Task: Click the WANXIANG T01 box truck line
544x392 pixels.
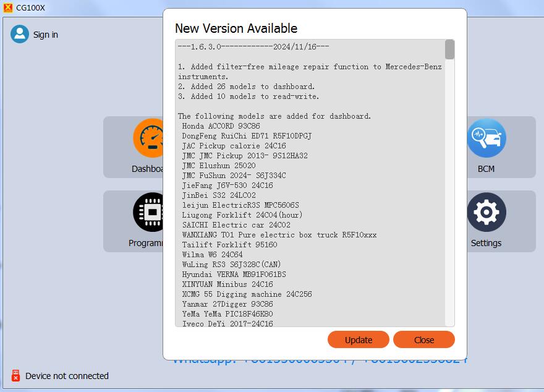Action: point(279,235)
